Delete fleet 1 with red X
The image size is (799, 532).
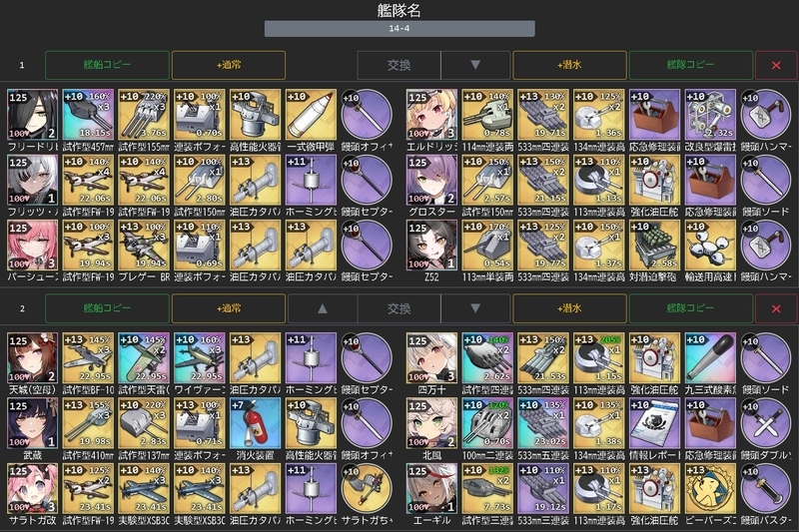[x=776, y=65]
